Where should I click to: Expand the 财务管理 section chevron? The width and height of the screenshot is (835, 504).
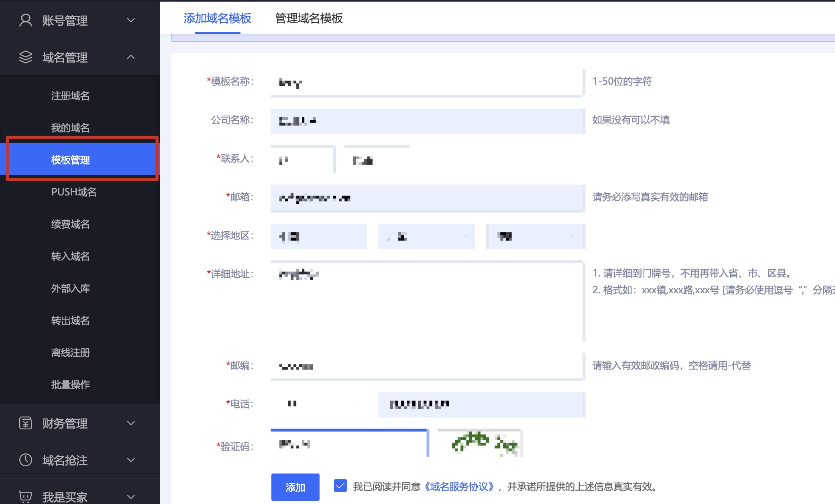click(x=131, y=423)
